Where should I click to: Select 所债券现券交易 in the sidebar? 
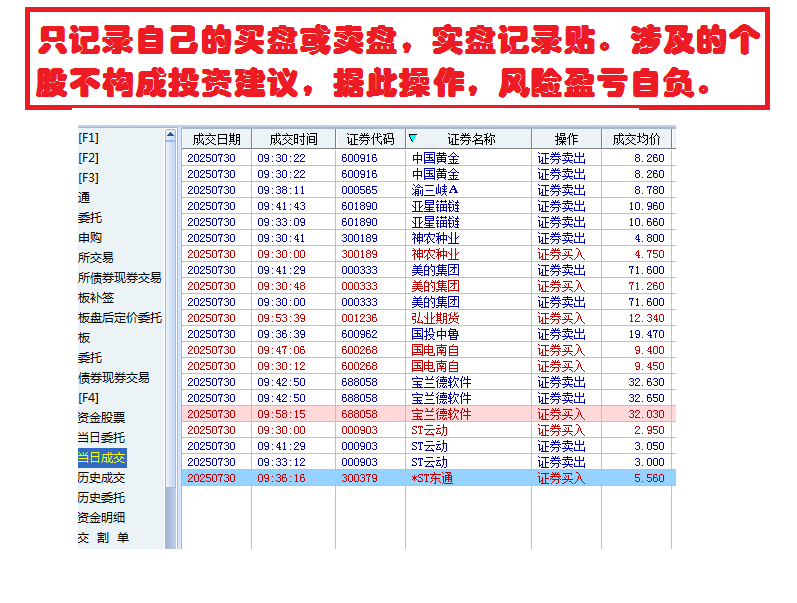coord(119,278)
